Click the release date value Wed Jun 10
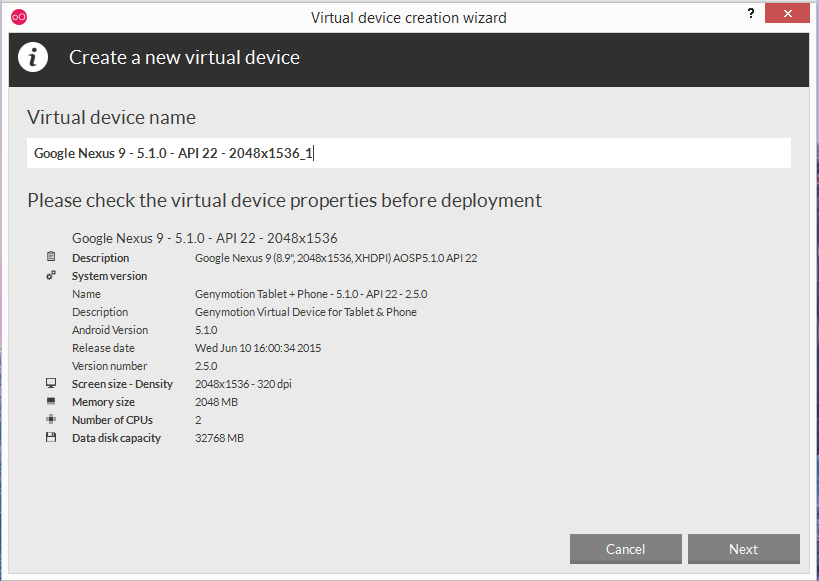This screenshot has width=819, height=581. pos(257,348)
